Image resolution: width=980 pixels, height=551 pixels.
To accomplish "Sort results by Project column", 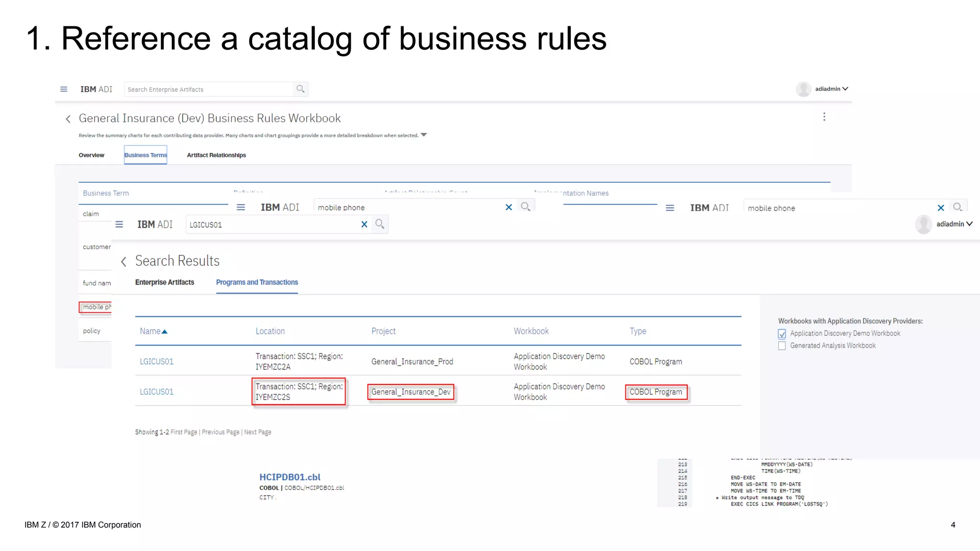I will (383, 331).
